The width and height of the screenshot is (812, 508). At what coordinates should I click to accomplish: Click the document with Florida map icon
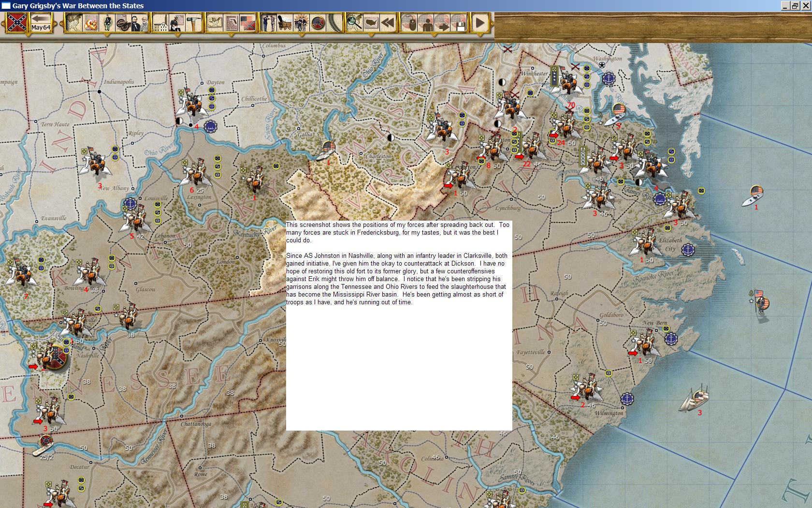point(231,22)
